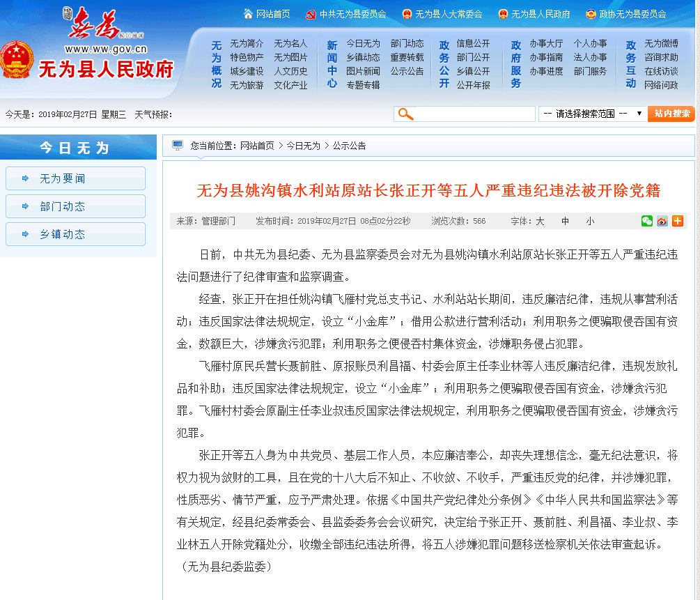The width and height of the screenshot is (700, 600).
Task: Click the emblem icon beside 无为县人大常委会
Action: (x=407, y=15)
